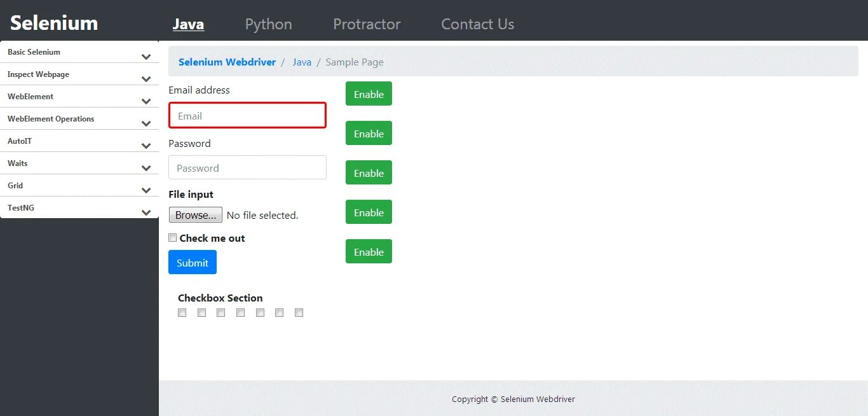Expand the Inspect Webpage chevron
Image resolution: width=868 pixels, height=416 pixels.
point(146,79)
